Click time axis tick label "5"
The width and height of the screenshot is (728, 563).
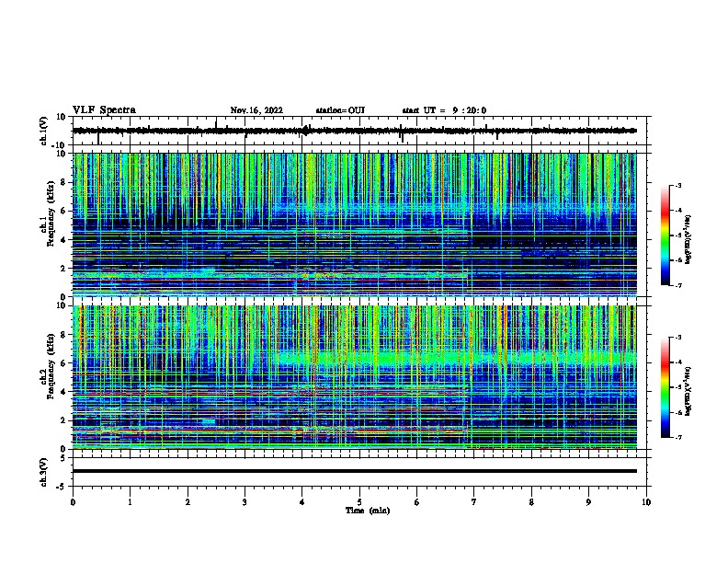pyautogui.click(x=359, y=502)
